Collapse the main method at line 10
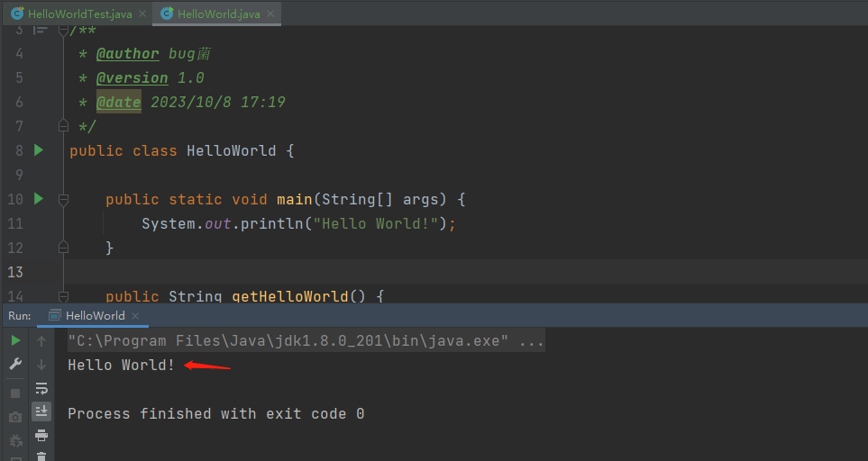 point(64,199)
